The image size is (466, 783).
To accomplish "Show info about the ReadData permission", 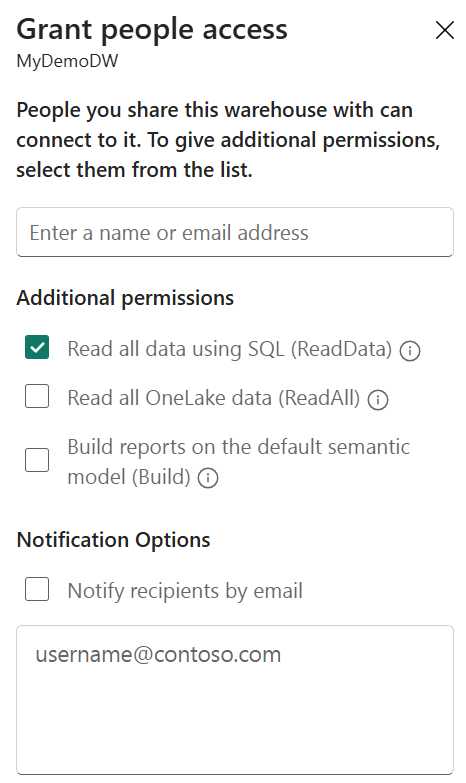I will click(410, 351).
